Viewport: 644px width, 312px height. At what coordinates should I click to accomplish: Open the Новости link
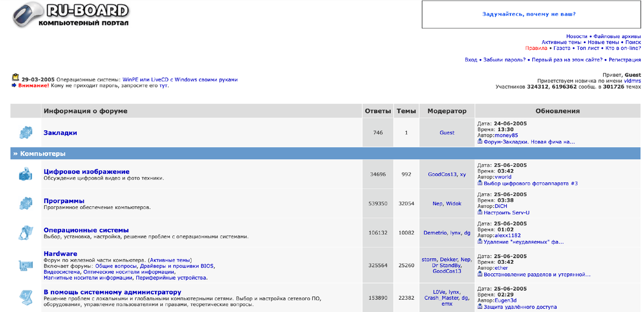(x=576, y=36)
